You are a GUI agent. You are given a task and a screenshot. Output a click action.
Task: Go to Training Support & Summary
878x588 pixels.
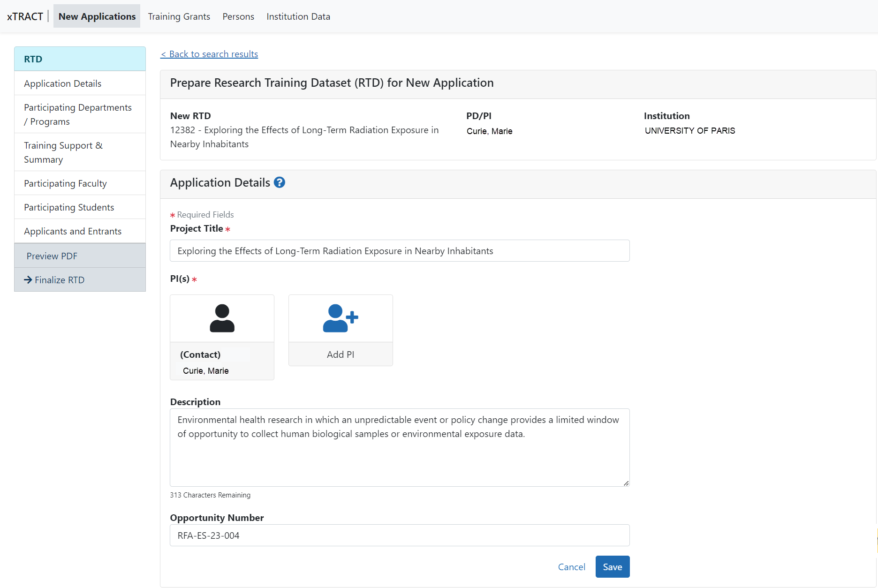(63, 152)
